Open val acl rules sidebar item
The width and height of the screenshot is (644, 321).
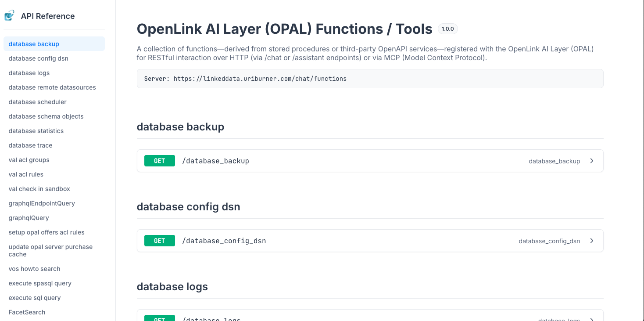pyautogui.click(x=54, y=174)
